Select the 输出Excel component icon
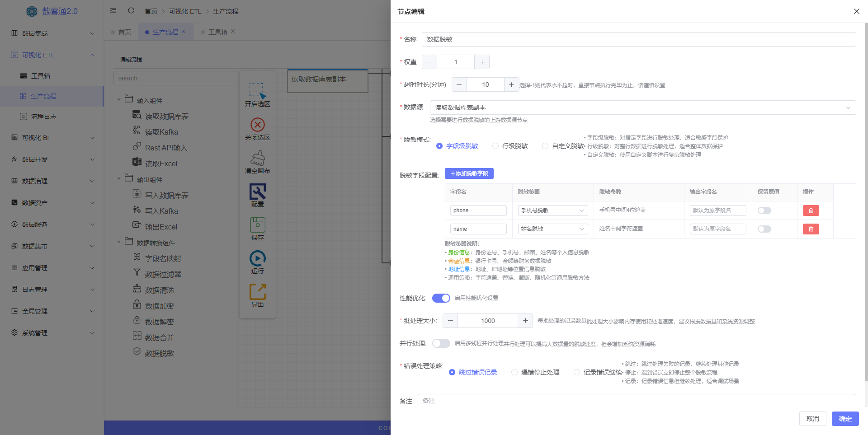The height and width of the screenshot is (435, 868). [137, 225]
